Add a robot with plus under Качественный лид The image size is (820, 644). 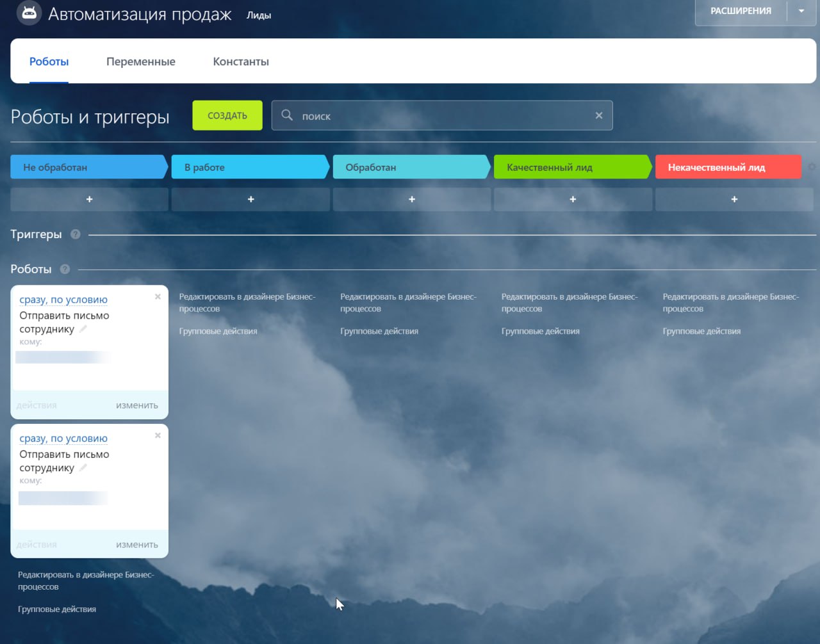point(573,199)
